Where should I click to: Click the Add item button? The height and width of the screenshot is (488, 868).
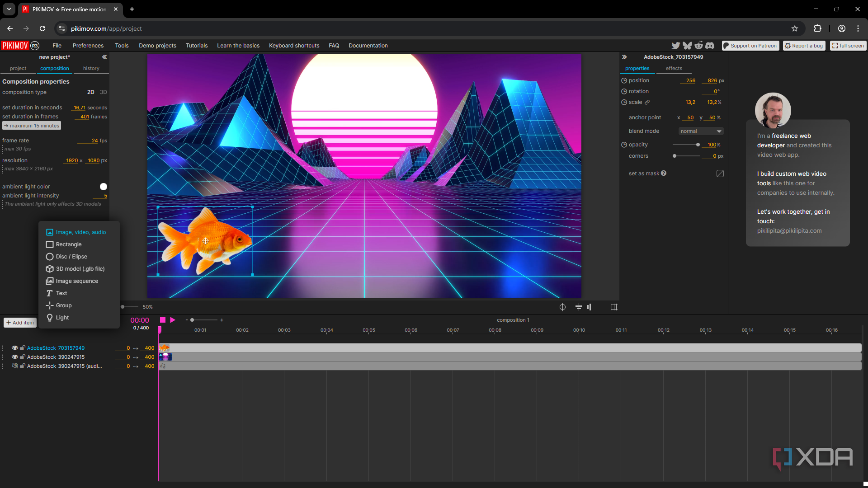(x=20, y=323)
